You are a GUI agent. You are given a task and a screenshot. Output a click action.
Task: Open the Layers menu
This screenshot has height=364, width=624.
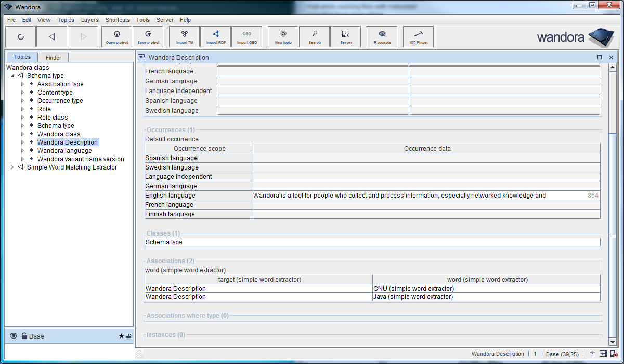tap(89, 20)
